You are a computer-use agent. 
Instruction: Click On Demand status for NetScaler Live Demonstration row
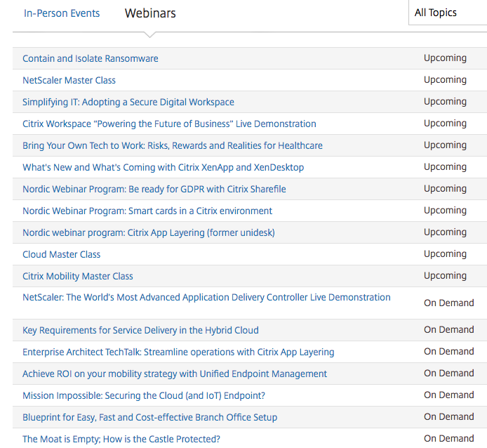click(449, 303)
